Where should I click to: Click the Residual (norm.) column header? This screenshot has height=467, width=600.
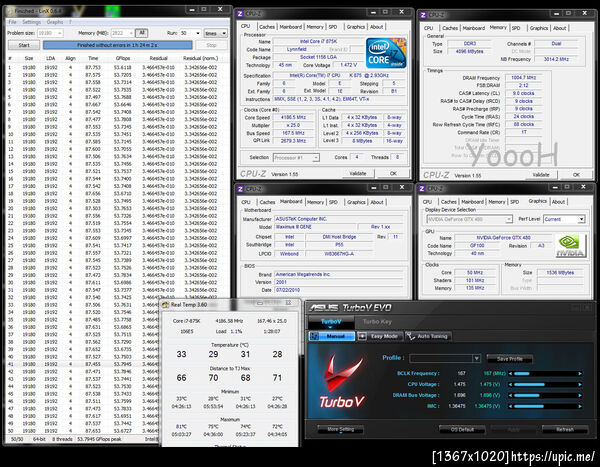(x=201, y=58)
